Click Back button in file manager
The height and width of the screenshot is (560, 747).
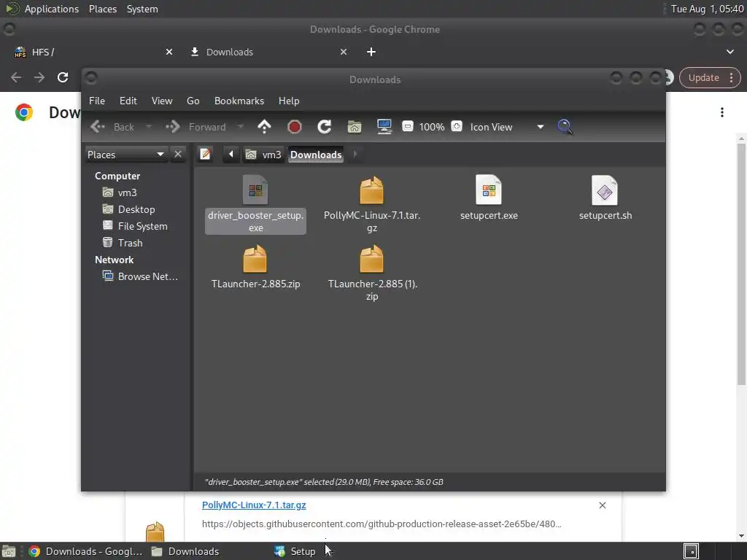[x=112, y=127]
